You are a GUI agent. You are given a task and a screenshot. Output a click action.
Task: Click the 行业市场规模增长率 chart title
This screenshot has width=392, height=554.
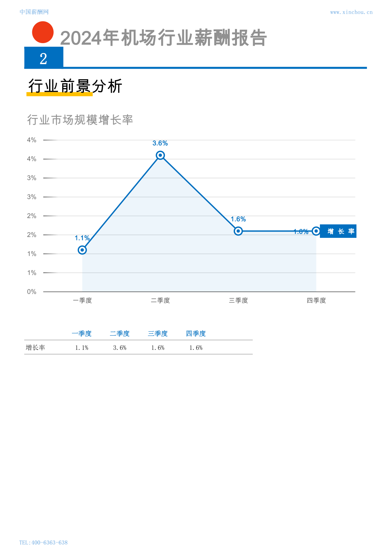(80, 120)
